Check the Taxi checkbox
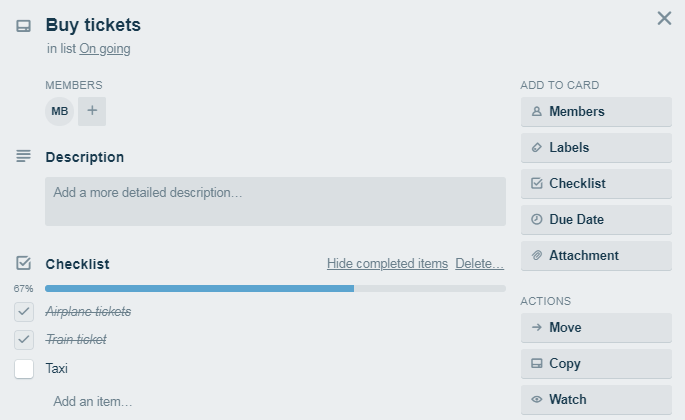This screenshot has width=685, height=420. tap(25, 369)
